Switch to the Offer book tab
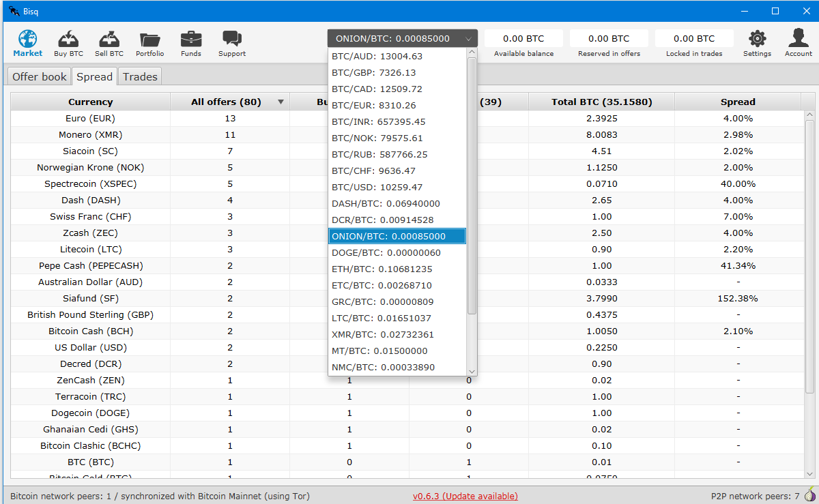The height and width of the screenshot is (504, 819). [40, 76]
